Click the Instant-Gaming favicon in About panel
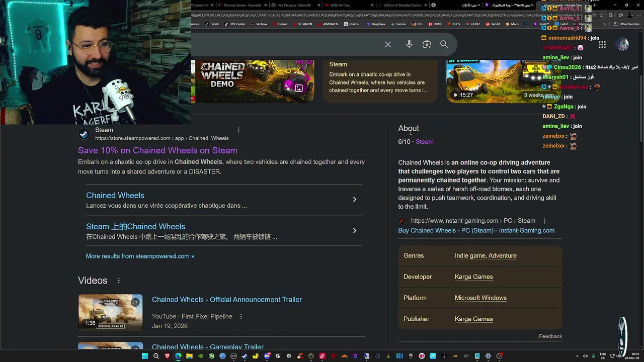644x362 pixels. [x=402, y=221]
